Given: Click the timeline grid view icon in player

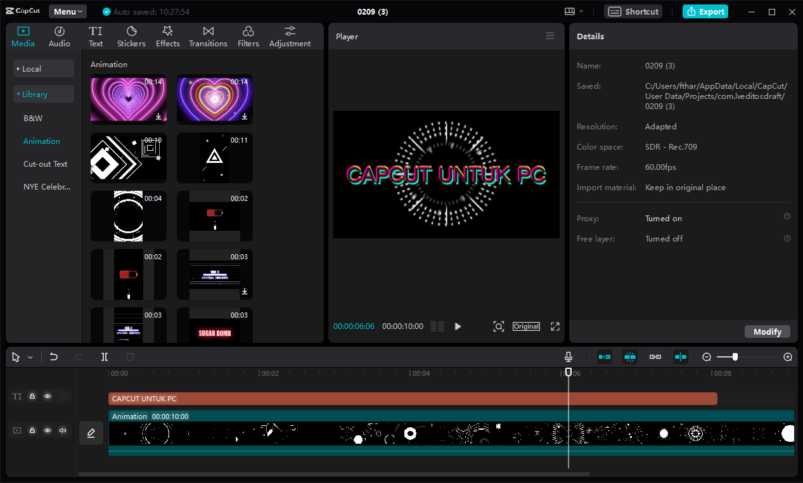Looking at the screenshot, I should [x=437, y=326].
